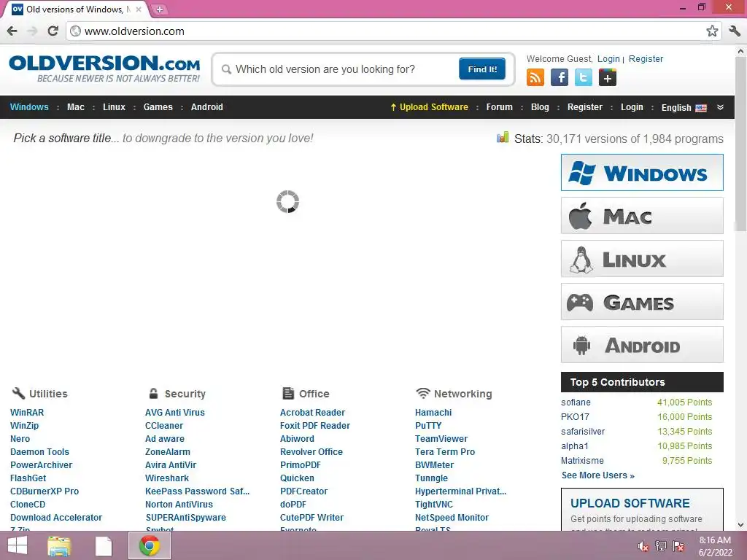Click the Chrome taskbar icon

point(149,545)
